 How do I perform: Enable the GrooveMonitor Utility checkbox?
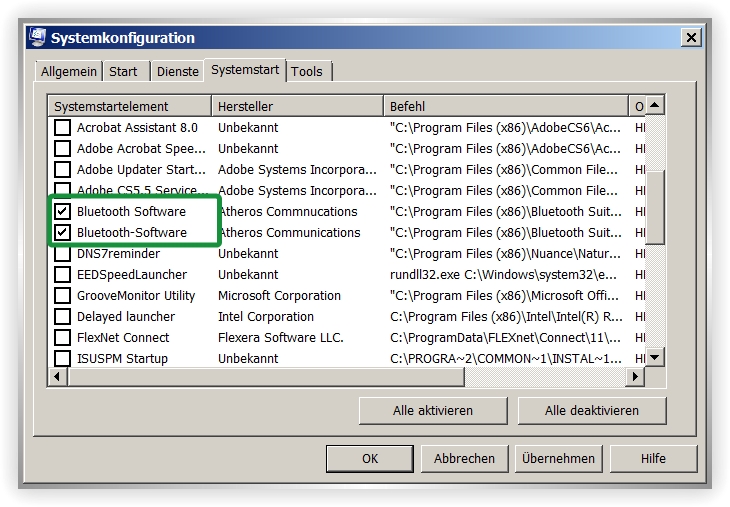[63, 296]
